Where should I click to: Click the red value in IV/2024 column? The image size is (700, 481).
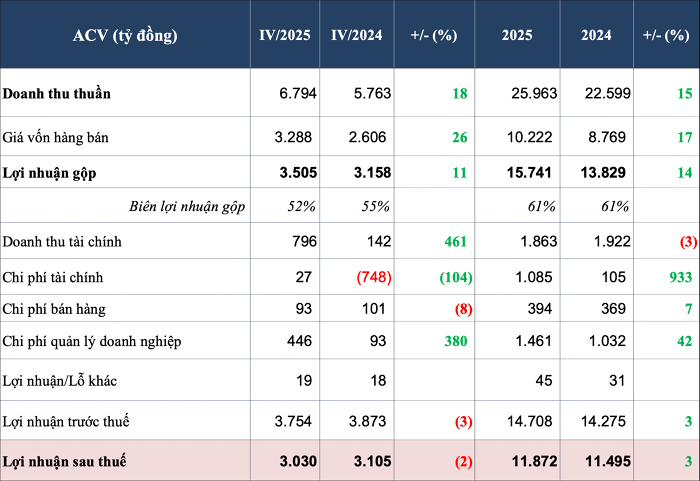pyautogui.click(x=373, y=276)
